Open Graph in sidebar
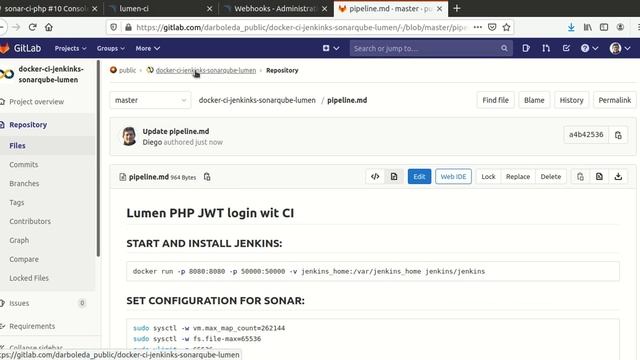 pyautogui.click(x=19, y=240)
